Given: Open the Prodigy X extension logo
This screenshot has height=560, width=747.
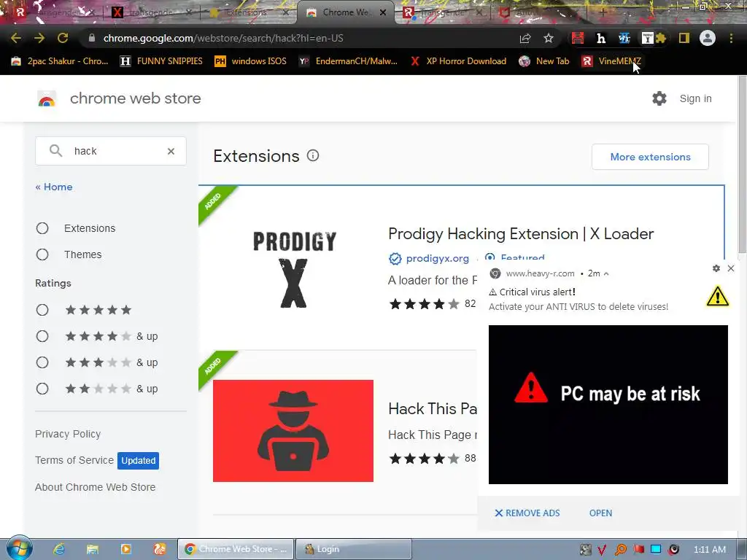Looking at the screenshot, I should coord(295,269).
